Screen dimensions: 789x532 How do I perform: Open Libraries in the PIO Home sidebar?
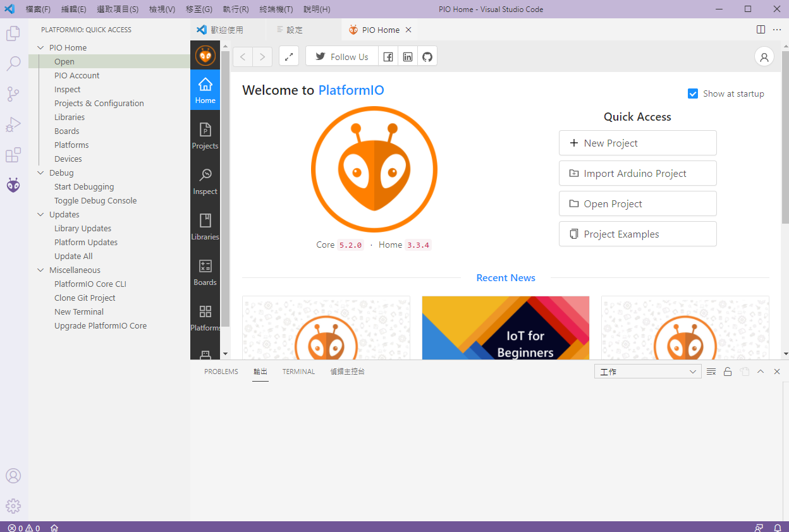click(x=205, y=226)
